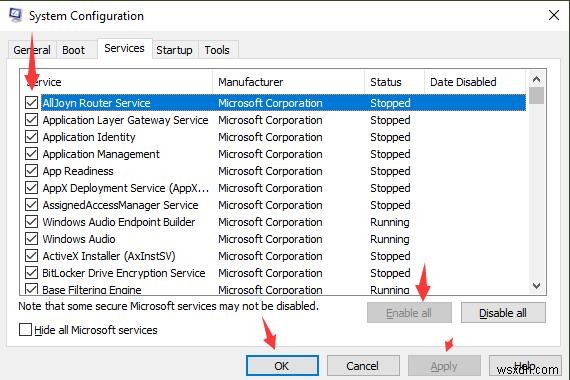Select the App Readiness service name
570x380 pixels.
tap(78, 171)
